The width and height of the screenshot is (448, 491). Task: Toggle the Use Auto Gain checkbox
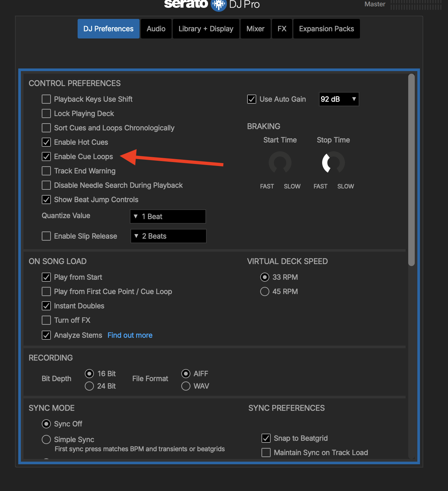click(252, 99)
